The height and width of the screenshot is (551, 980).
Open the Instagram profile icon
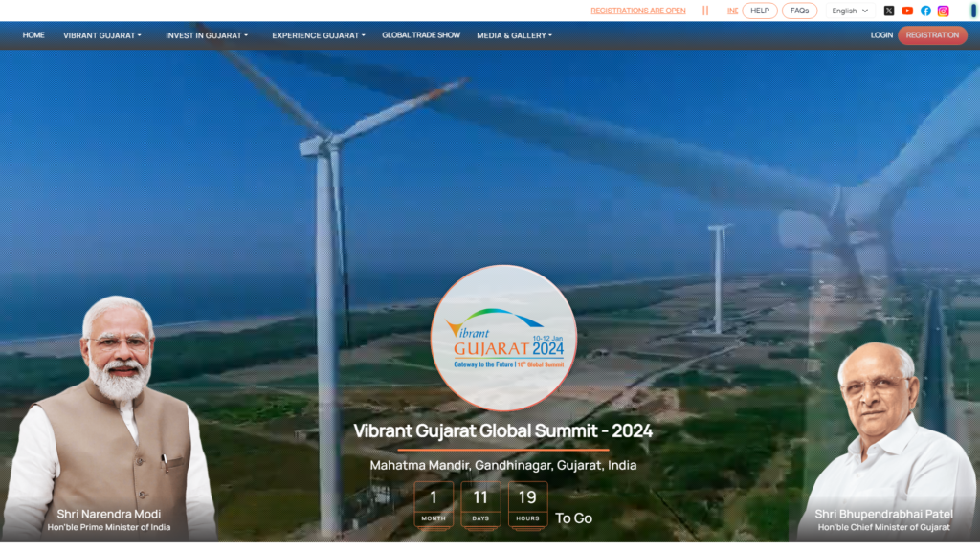tap(943, 11)
